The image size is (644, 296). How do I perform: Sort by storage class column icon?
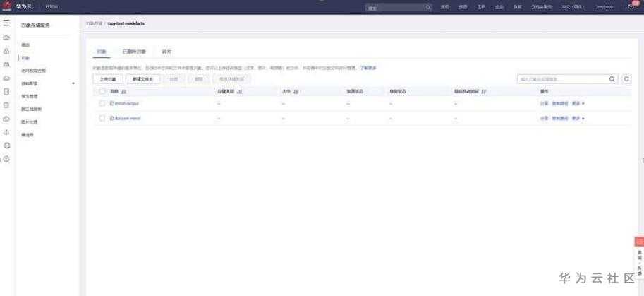(240, 91)
